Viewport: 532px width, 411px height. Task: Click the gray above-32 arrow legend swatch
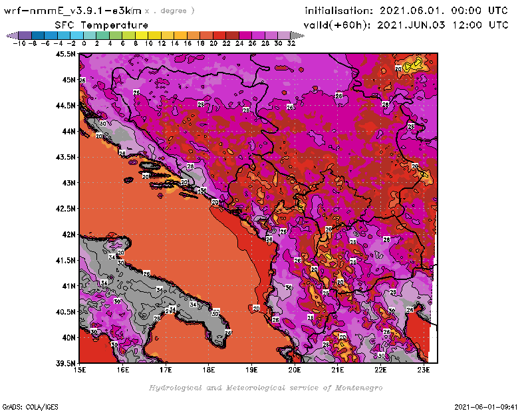(x=297, y=35)
